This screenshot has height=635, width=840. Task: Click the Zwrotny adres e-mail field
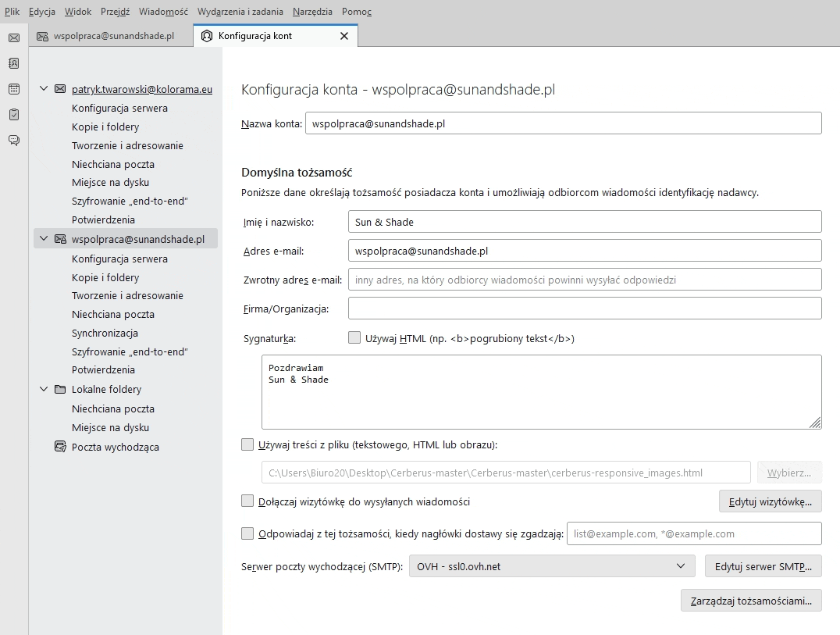click(584, 280)
